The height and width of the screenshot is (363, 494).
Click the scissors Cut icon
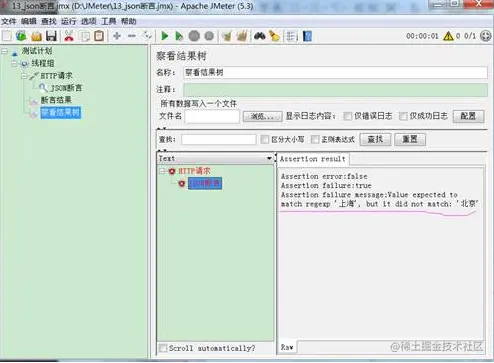[x=69, y=36]
